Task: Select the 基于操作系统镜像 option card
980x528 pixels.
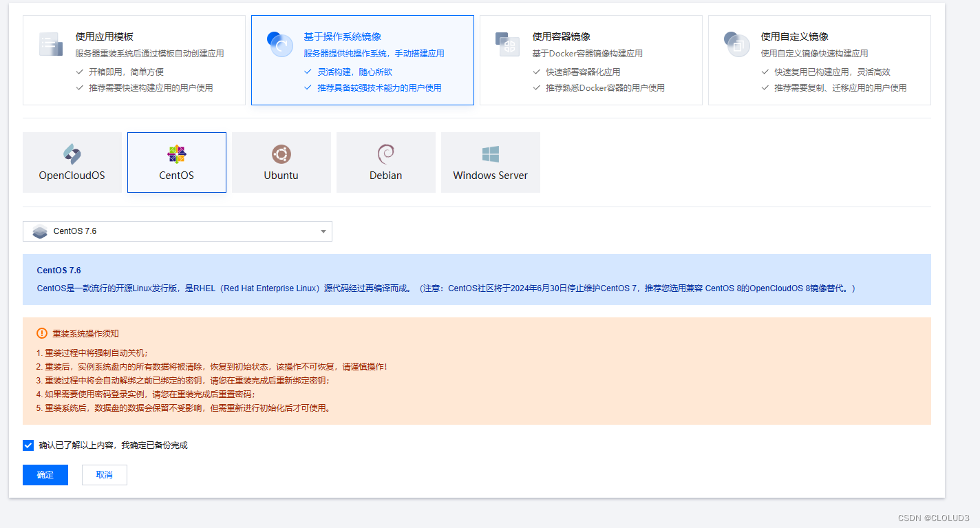Action: click(363, 61)
